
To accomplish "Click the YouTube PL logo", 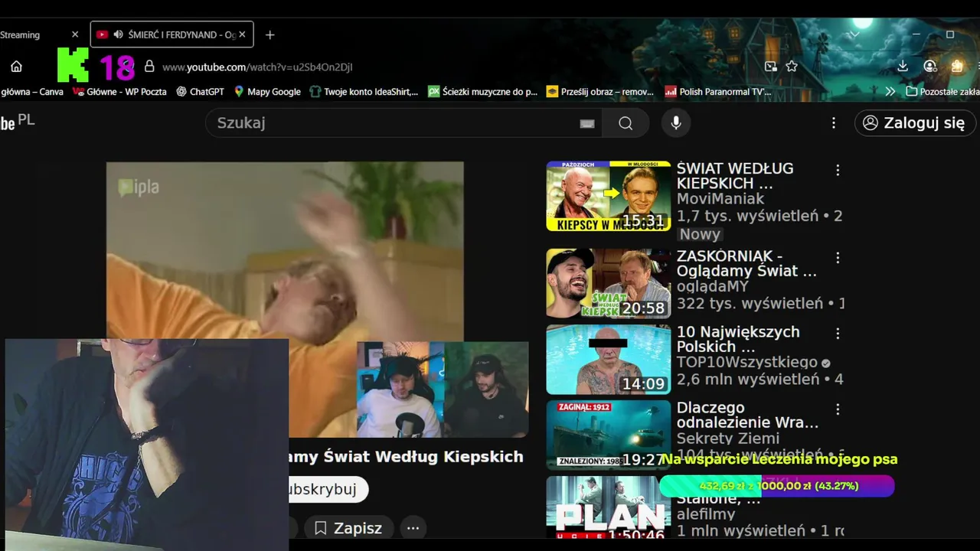I will pyautogui.click(x=17, y=122).
